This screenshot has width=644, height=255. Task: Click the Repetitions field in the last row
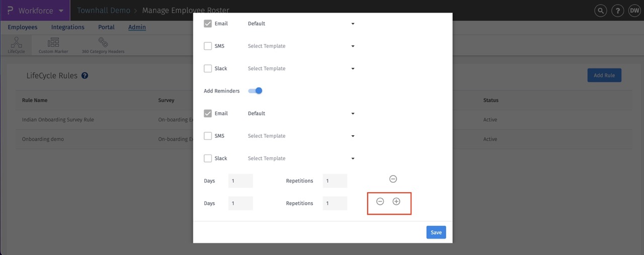point(335,203)
